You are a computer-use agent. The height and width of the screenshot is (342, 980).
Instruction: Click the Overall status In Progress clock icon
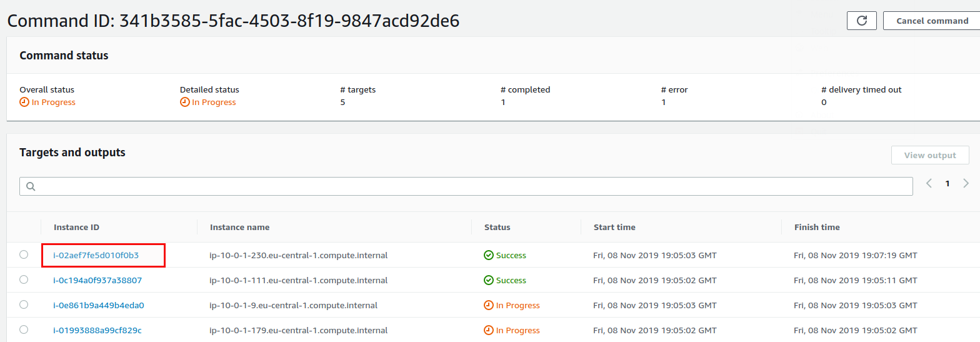pyautogui.click(x=24, y=102)
